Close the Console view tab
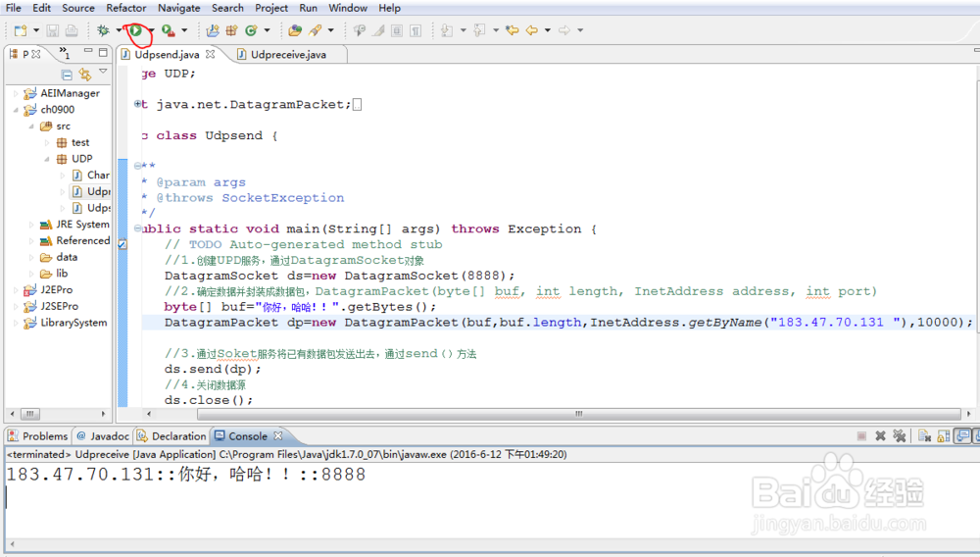The height and width of the screenshot is (557, 980). click(278, 435)
